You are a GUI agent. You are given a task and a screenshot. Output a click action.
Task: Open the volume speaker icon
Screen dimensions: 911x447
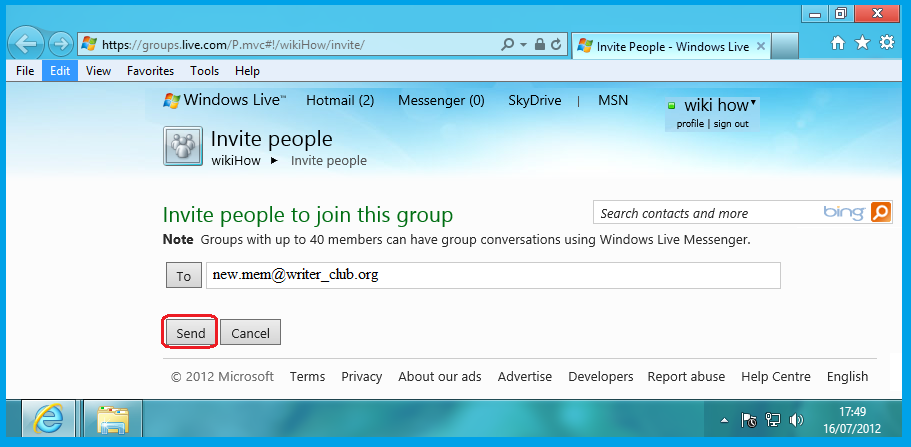pyautogui.click(x=796, y=420)
